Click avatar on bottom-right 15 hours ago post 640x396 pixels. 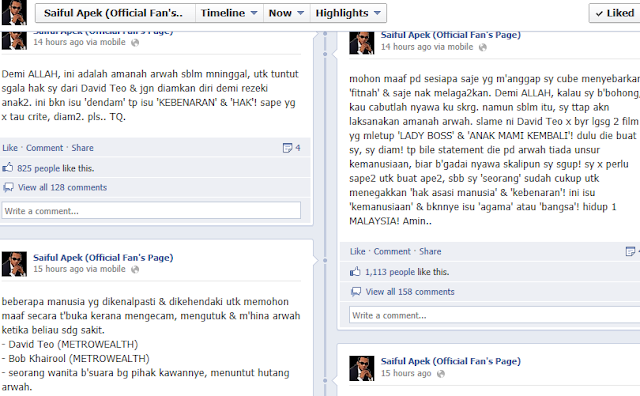[362, 368]
